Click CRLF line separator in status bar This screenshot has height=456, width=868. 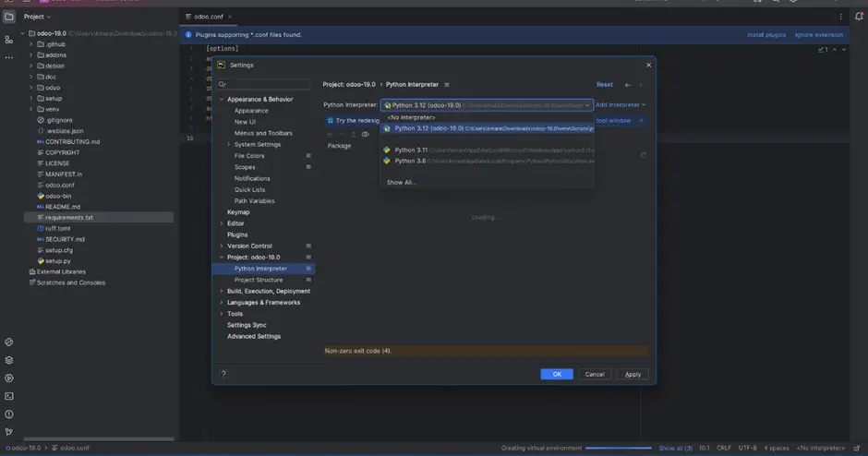tap(724, 449)
